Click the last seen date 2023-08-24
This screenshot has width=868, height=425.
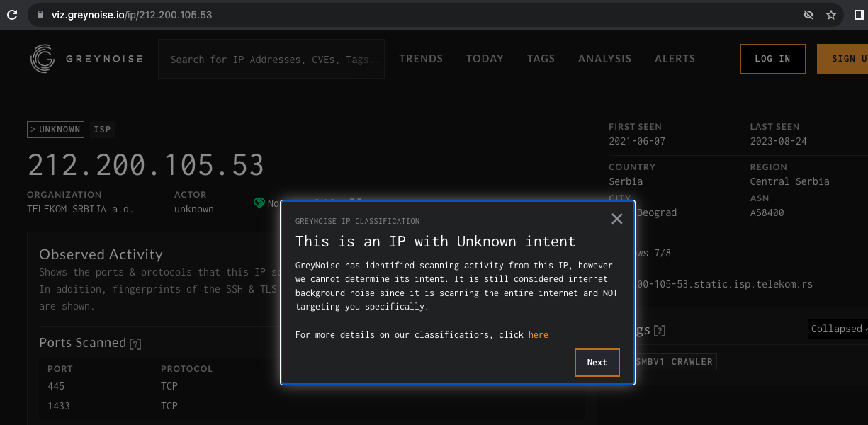[779, 141]
